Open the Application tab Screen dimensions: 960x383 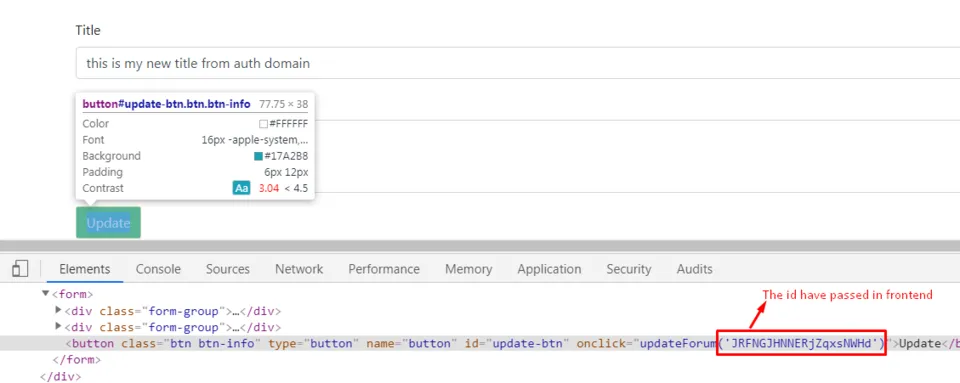[549, 269]
